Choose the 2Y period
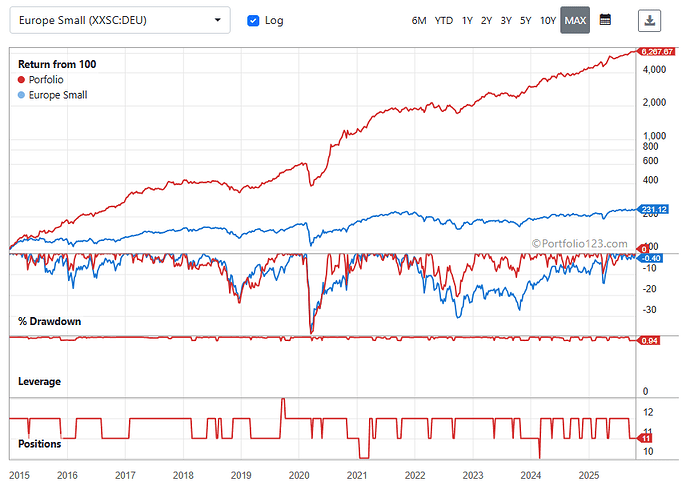Viewport: 690px width, 493px height. (486, 20)
